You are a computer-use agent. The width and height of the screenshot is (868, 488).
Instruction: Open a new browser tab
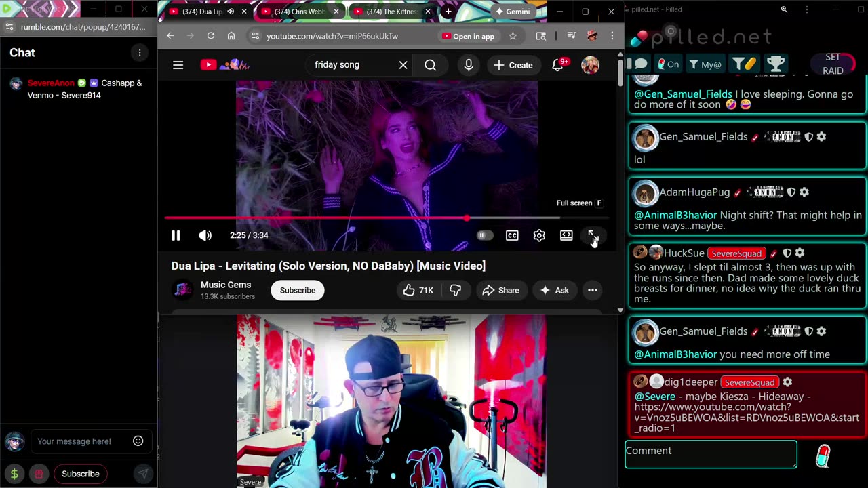[x=448, y=12]
